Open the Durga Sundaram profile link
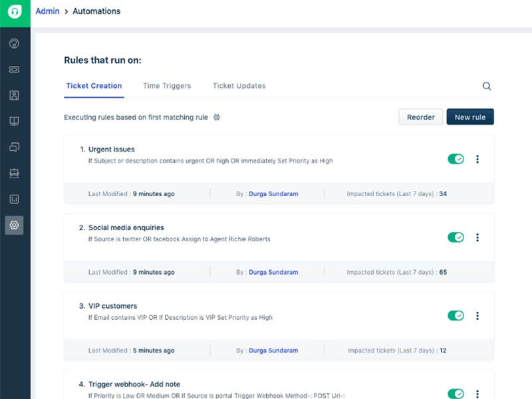 (275, 192)
